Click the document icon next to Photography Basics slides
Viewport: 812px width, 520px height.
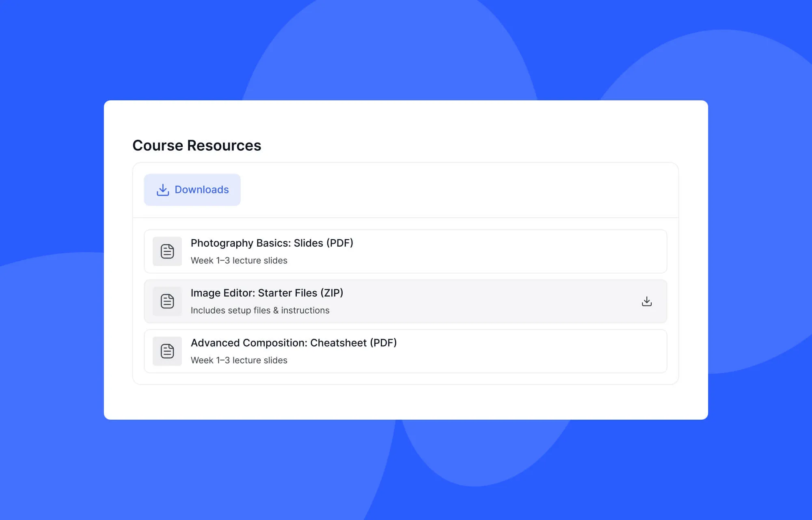pyautogui.click(x=167, y=251)
